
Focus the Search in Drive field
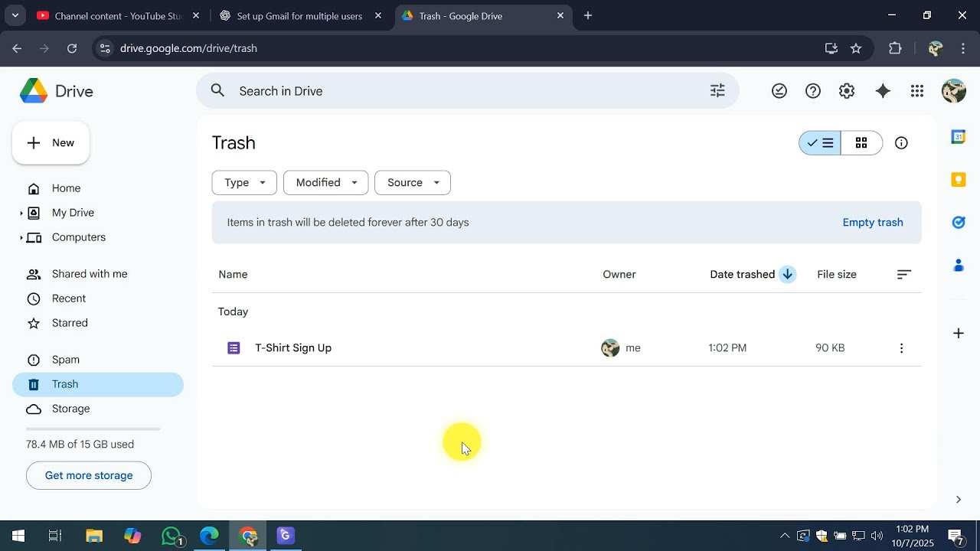click(467, 91)
